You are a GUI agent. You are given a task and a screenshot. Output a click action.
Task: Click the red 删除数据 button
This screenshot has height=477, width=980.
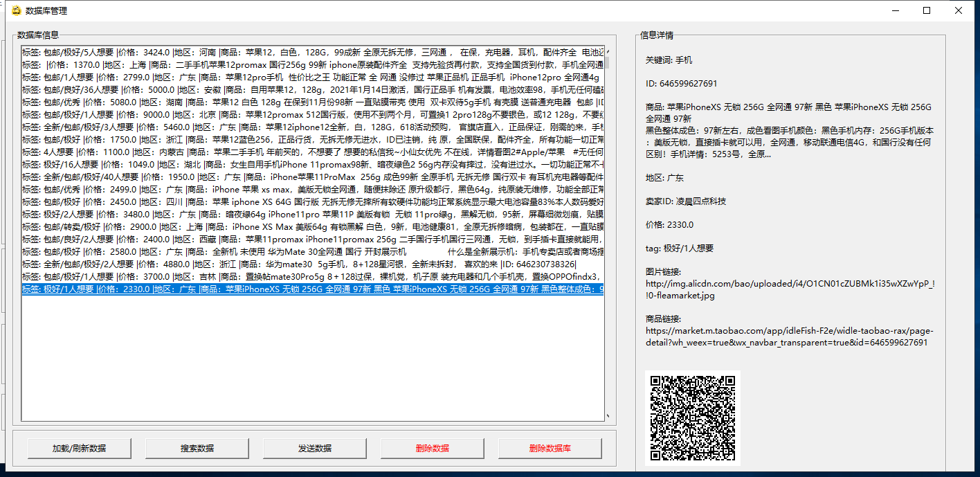[432, 448]
